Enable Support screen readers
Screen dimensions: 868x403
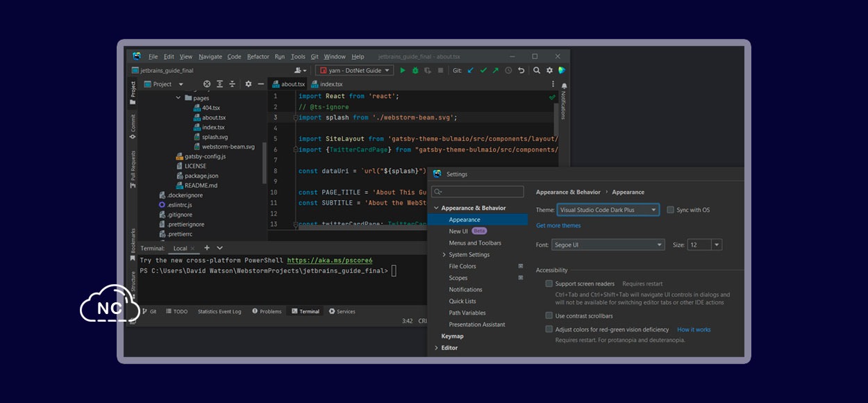549,283
